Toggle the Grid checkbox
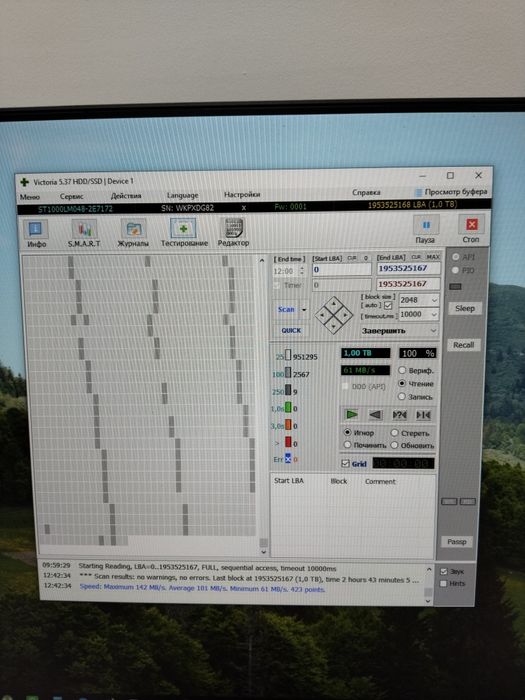 (345, 463)
